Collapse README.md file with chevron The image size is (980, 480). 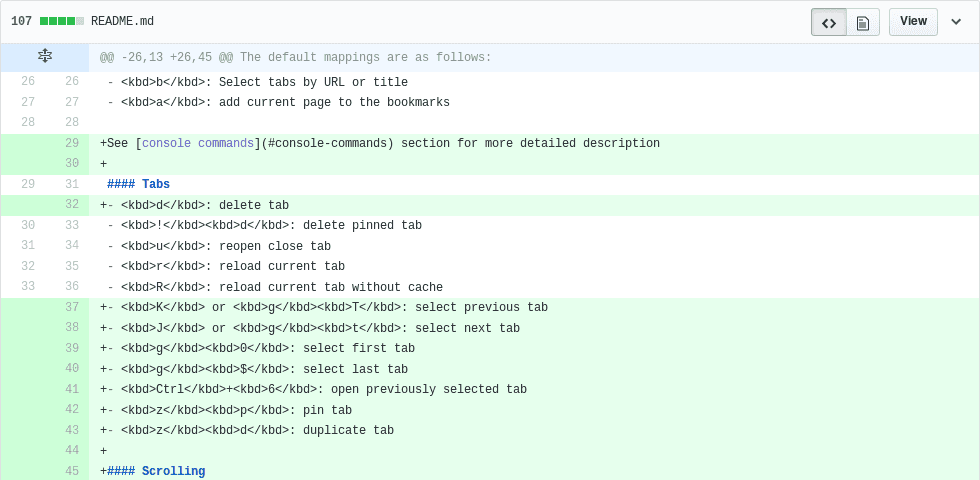click(956, 22)
